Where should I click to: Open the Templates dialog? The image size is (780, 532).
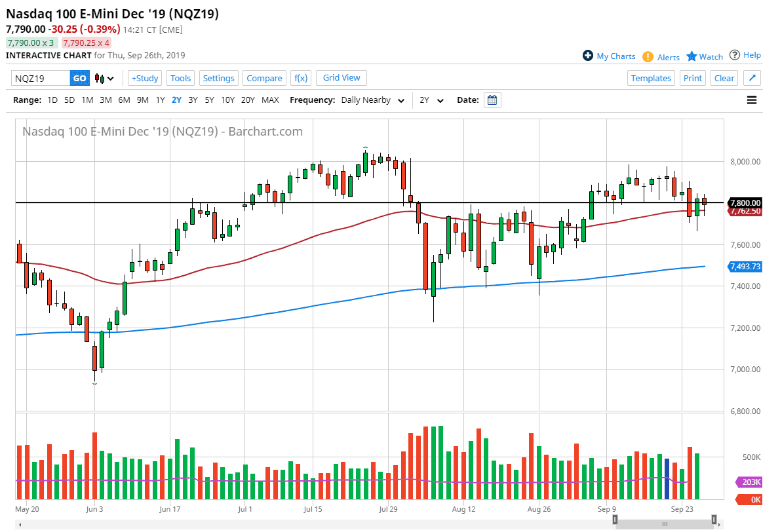[651, 78]
